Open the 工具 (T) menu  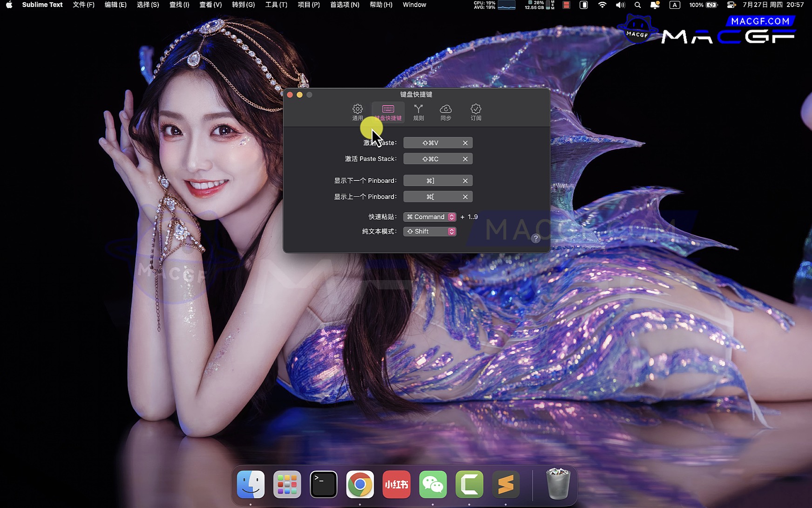coord(276,5)
